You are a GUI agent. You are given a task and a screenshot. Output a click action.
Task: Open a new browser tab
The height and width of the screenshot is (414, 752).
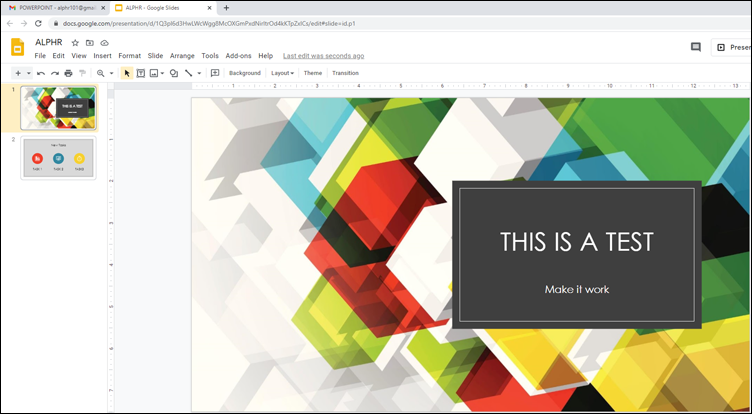click(x=226, y=8)
